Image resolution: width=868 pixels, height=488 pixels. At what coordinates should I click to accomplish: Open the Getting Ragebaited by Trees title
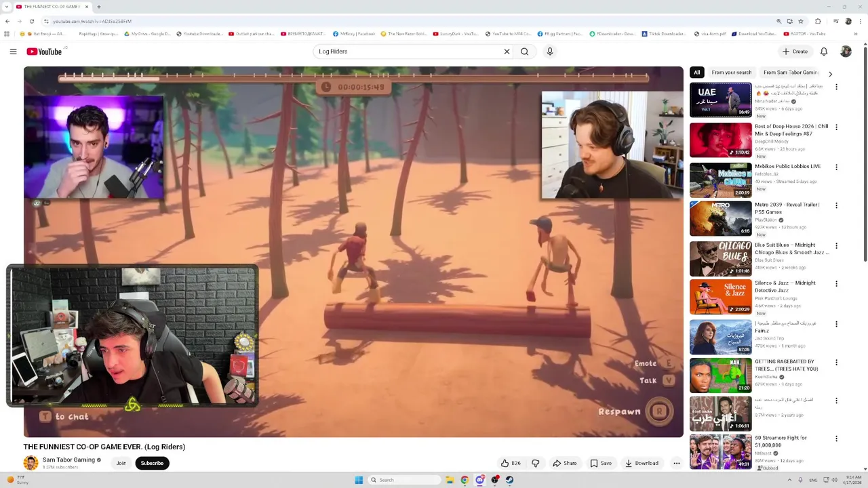click(787, 365)
